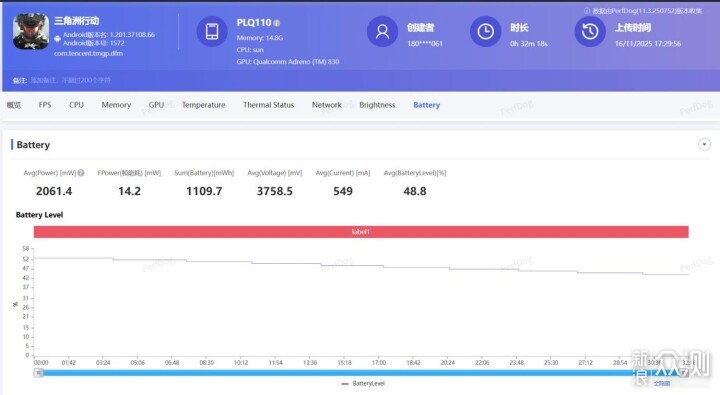The height and width of the screenshot is (395, 720).
Task: Click the info icon beside PLQ110
Action: point(277,23)
